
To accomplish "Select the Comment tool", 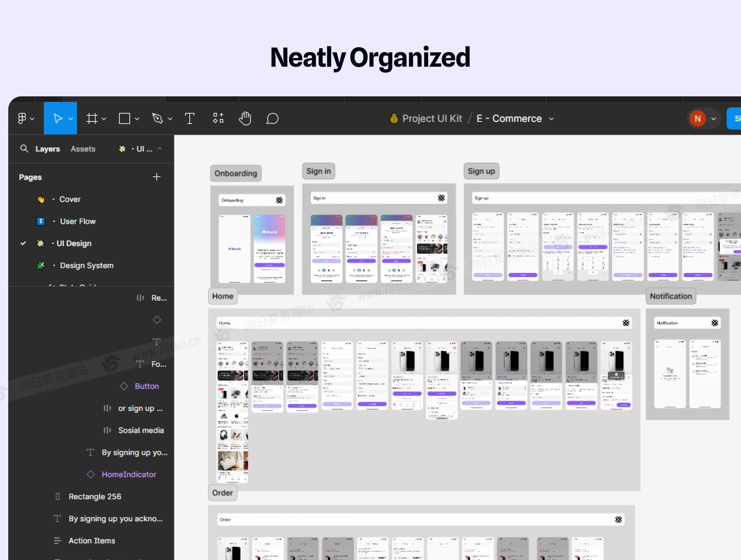I will click(272, 119).
